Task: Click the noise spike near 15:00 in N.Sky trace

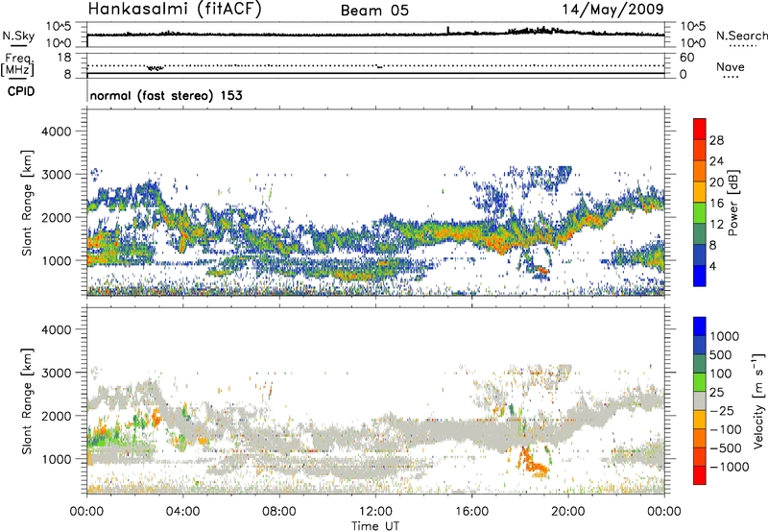Action: point(448,31)
